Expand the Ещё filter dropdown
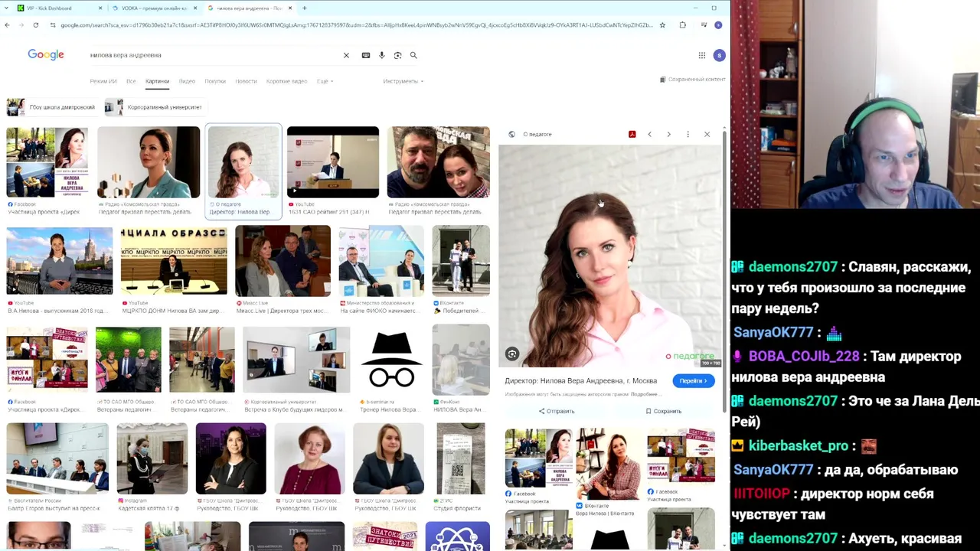 pyautogui.click(x=325, y=81)
